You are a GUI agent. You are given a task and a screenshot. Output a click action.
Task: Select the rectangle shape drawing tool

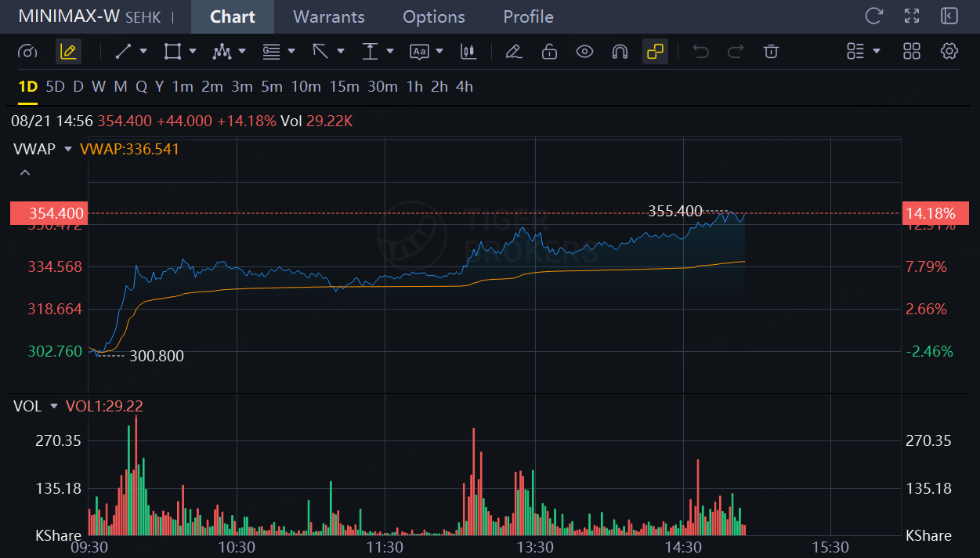click(172, 52)
